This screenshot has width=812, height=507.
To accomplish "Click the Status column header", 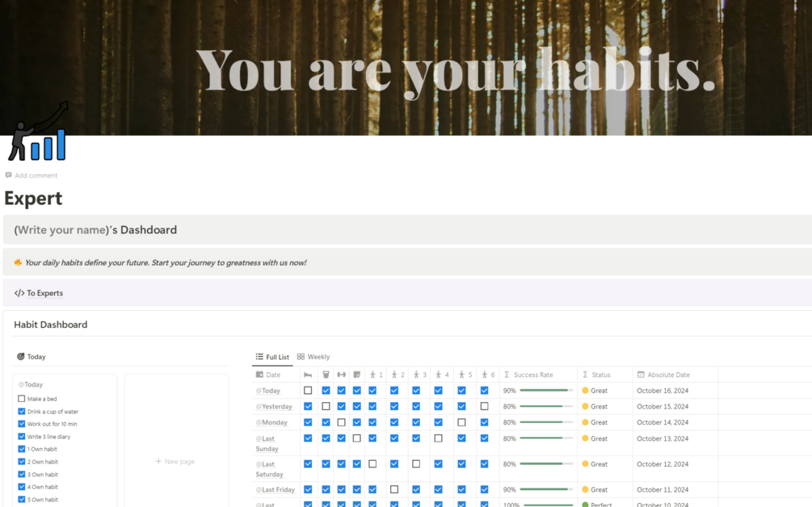I will click(x=605, y=375).
